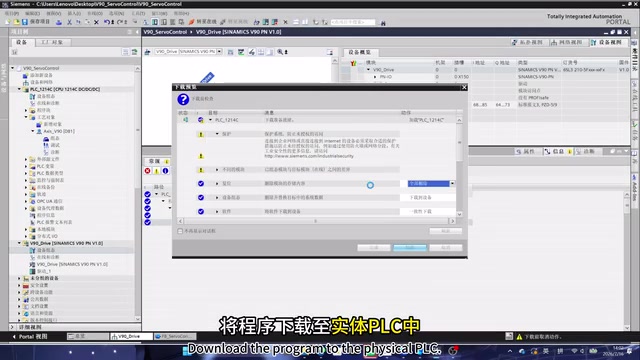This screenshot has height=360, width=640.
Task: Click the V90_Drive device selector icon in toolbar
Action: click(147, 52)
